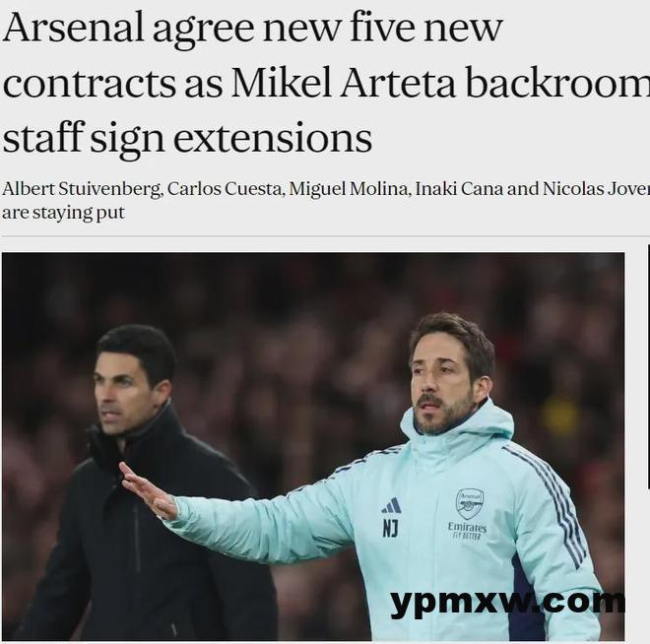Image resolution: width=650 pixels, height=644 pixels.
Task: Select the name Inaki Cana in the subheading
Action: point(459,189)
